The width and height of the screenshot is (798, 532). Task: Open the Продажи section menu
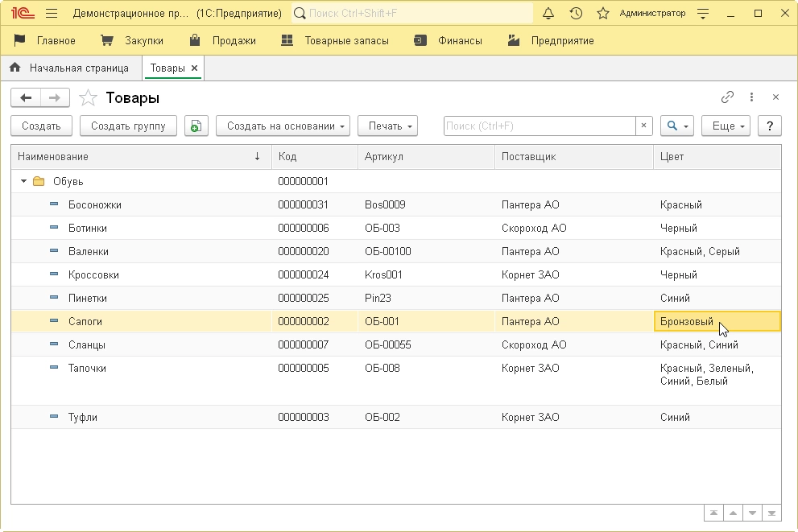[x=223, y=40]
